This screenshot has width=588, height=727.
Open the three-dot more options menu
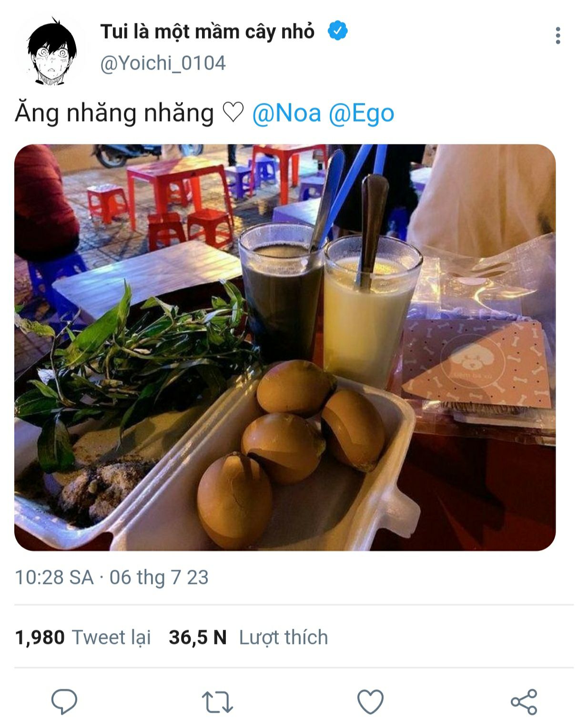[x=558, y=36]
